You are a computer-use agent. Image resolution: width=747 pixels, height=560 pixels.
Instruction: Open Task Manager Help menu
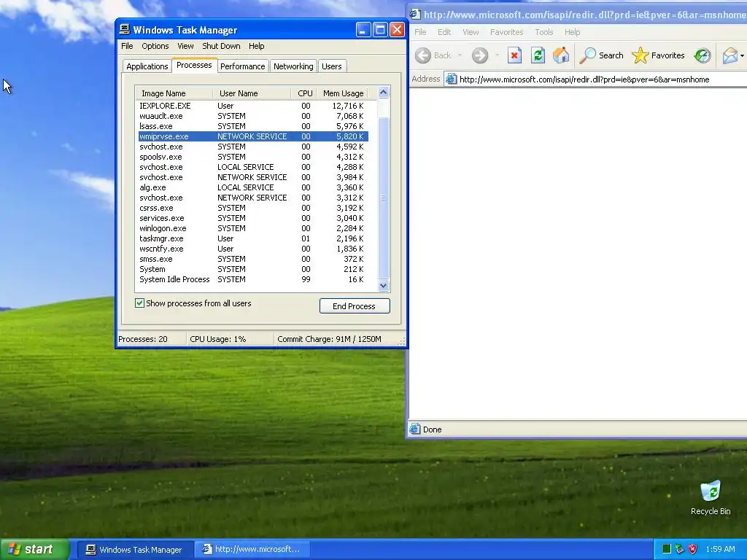pyautogui.click(x=256, y=46)
